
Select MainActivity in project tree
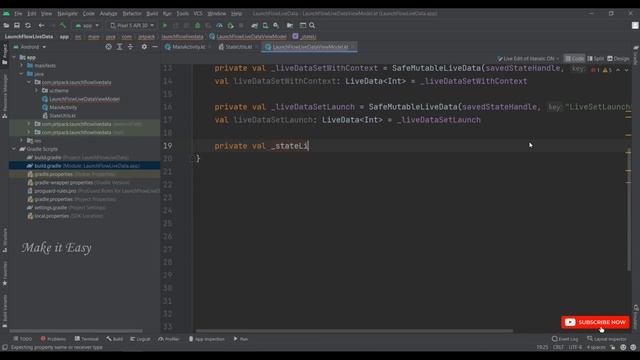coord(60,107)
